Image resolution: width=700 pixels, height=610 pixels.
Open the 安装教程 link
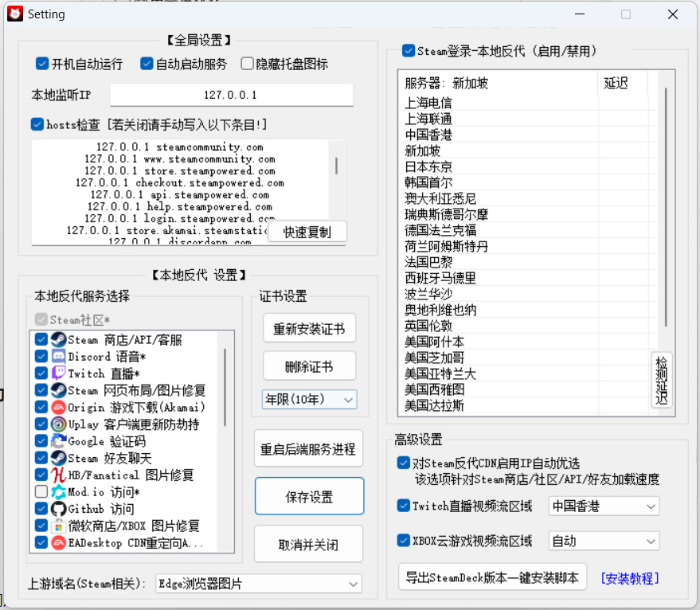[629, 578]
